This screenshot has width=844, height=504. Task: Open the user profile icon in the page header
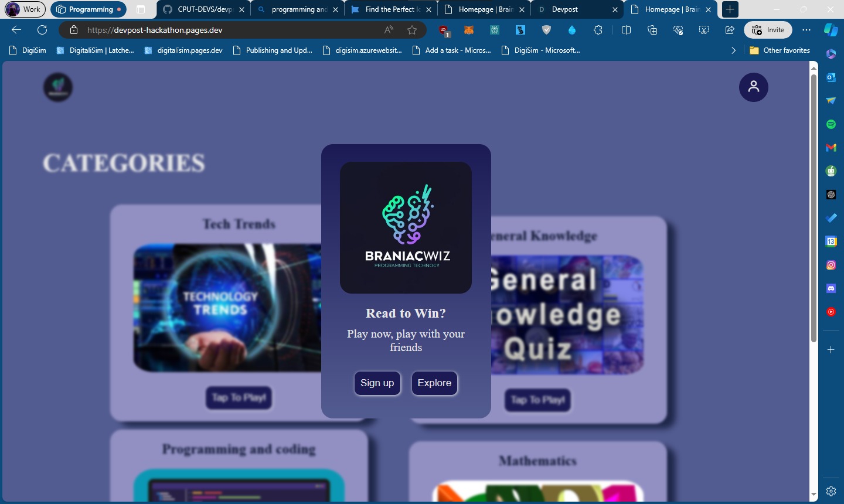[x=753, y=87]
